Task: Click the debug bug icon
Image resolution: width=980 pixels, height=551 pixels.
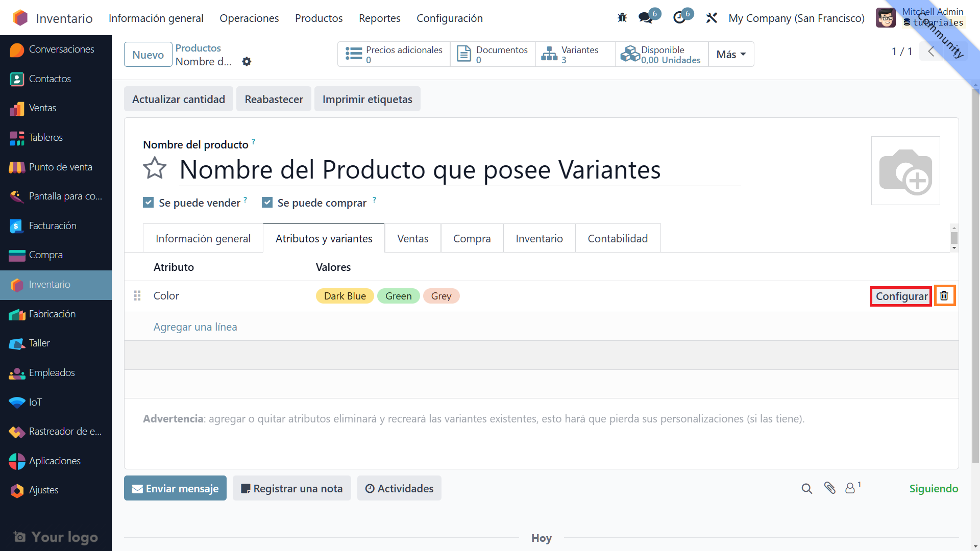Action: [x=622, y=18]
